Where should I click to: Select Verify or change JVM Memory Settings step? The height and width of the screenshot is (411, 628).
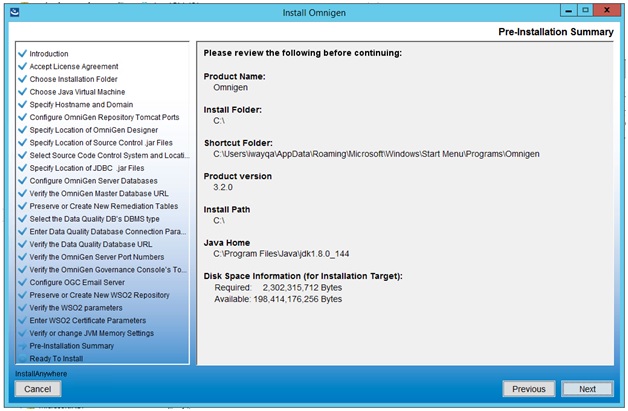92,333
